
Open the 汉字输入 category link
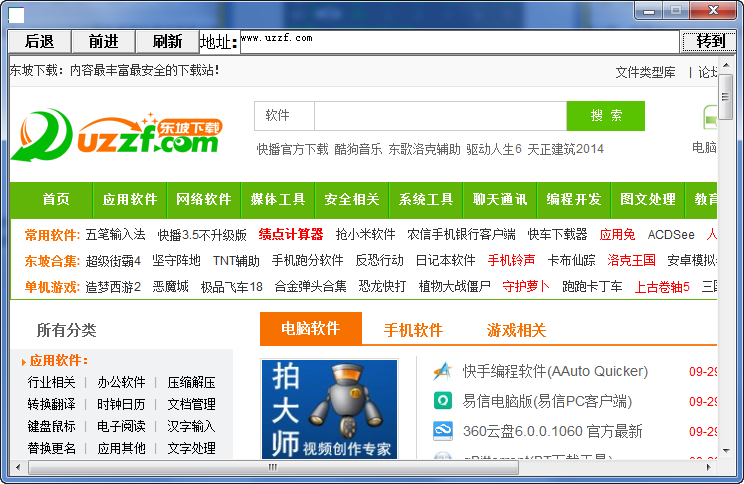point(191,426)
